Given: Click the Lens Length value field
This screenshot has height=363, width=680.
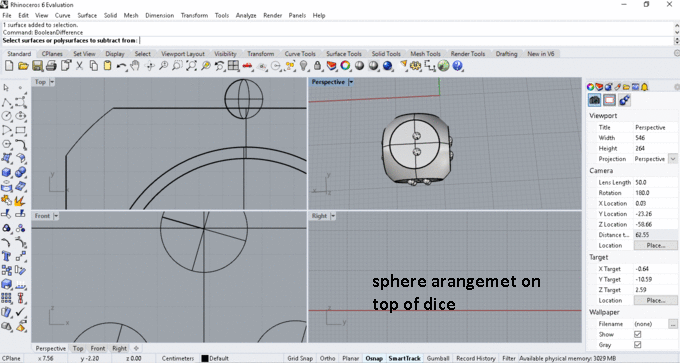Looking at the screenshot, I should tap(656, 182).
